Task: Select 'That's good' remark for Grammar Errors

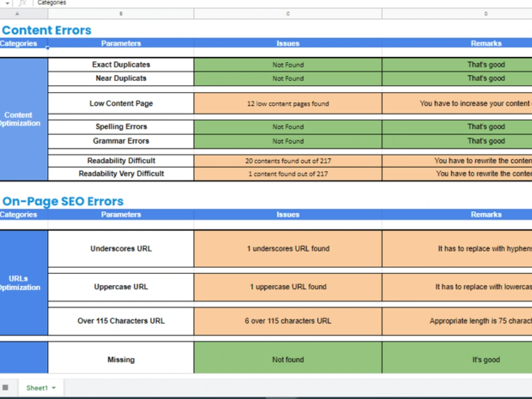Action: [x=457, y=141]
